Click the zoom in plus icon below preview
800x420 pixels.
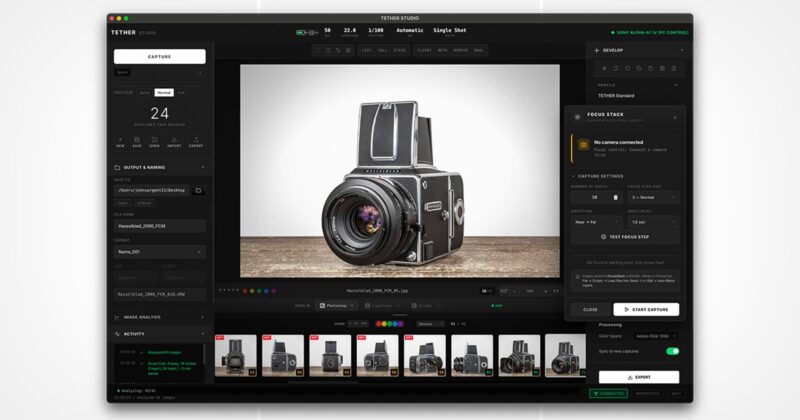pyautogui.click(x=545, y=291)
